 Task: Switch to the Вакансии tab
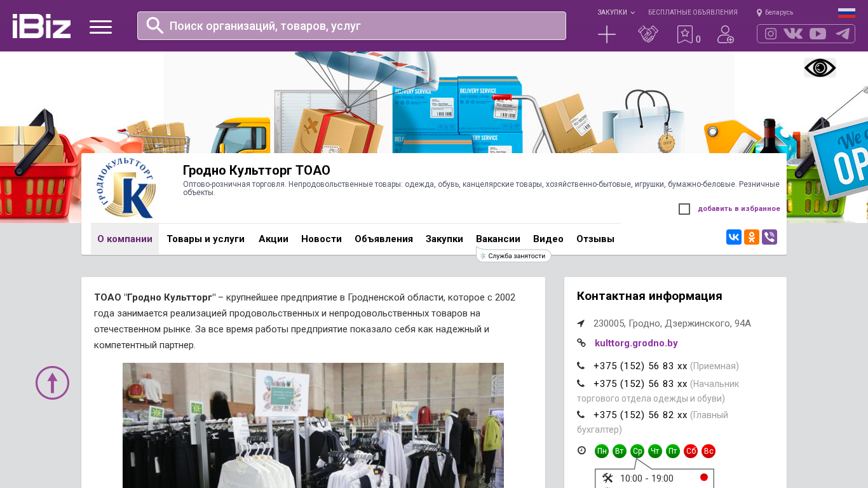(498, 239)
